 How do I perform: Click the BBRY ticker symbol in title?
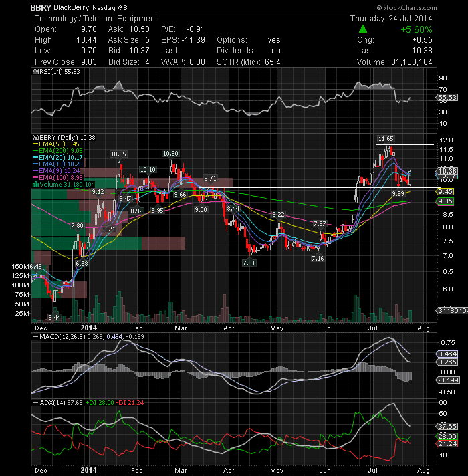(41, 7)
